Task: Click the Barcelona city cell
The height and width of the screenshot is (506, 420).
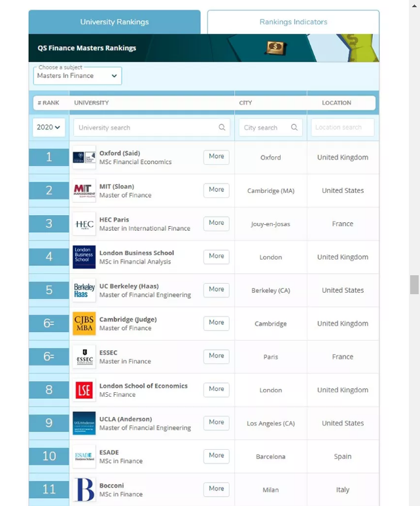Action: click(271, 456)
